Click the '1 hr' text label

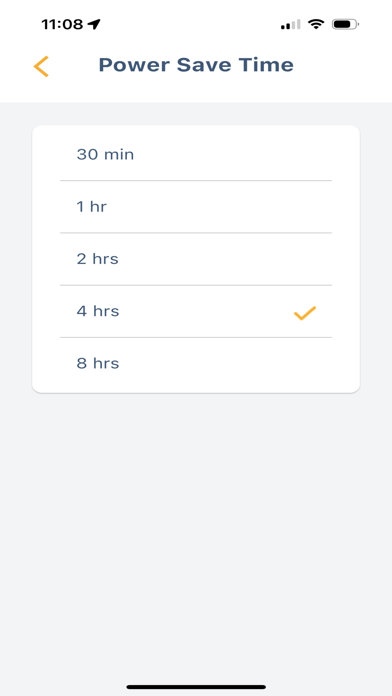coord(91,207)
